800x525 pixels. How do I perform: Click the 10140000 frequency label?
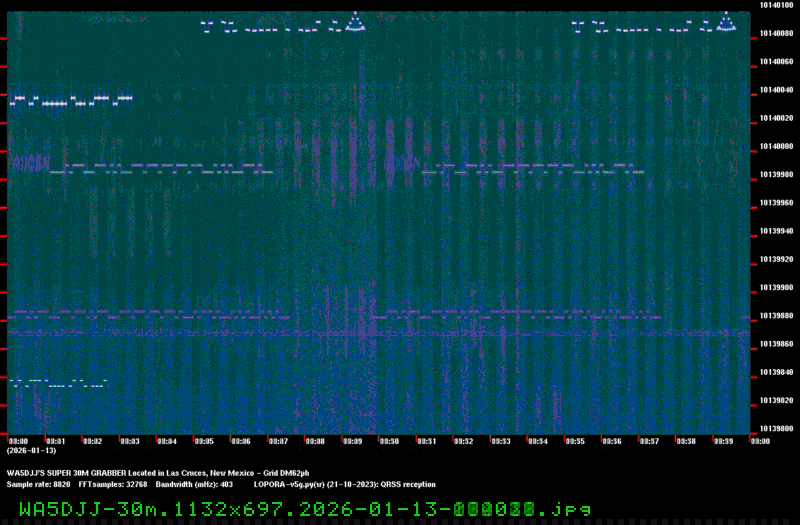point(777,146)
